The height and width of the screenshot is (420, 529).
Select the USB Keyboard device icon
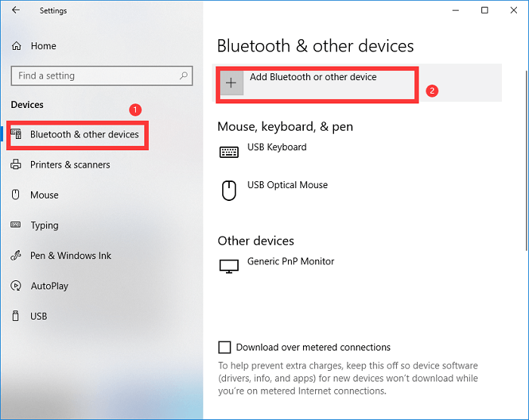228,152
